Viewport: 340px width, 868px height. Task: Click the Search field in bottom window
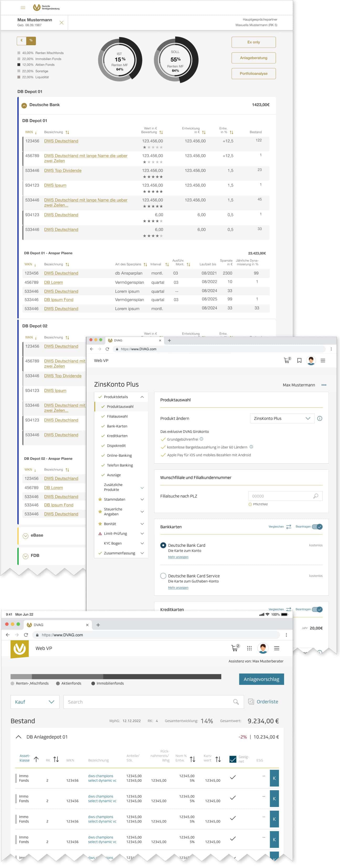point(153,702)
